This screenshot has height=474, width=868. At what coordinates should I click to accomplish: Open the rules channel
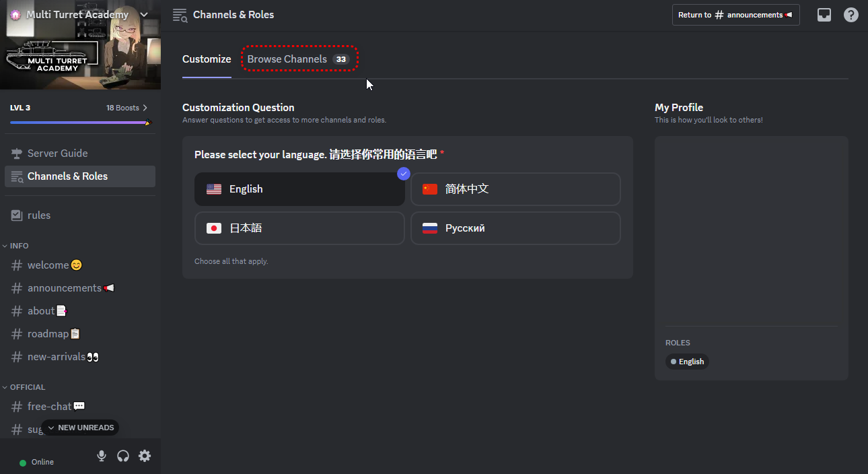click(39, 215)
